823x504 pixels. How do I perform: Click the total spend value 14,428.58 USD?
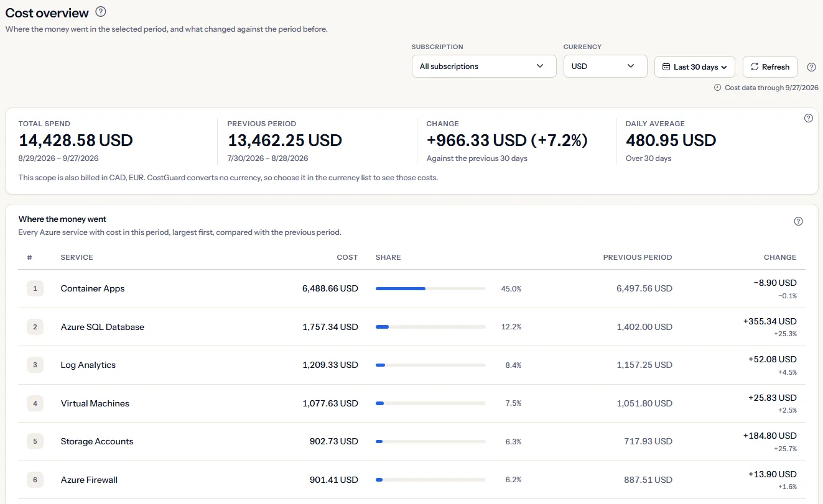[76, 140]
